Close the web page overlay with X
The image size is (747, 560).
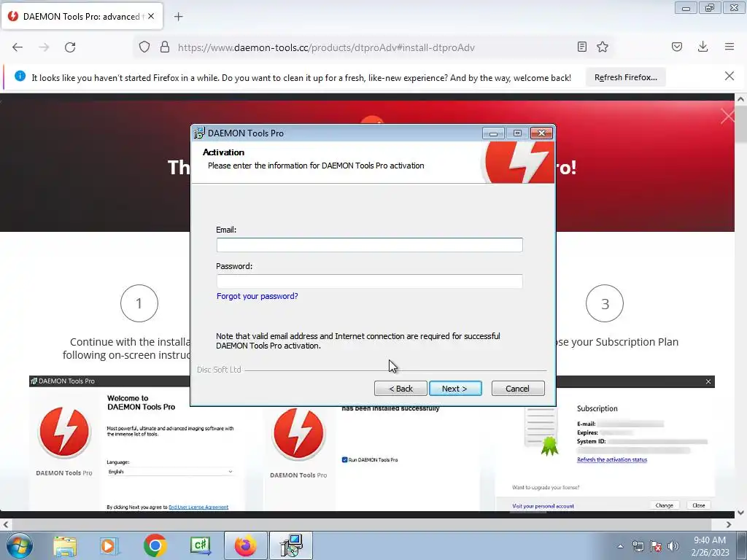(x=727, y=116)
